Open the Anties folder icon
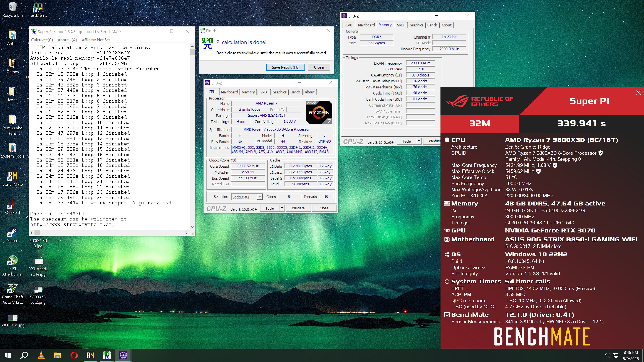This screenshot has height=362, width=644. click(x=12, y=38)
